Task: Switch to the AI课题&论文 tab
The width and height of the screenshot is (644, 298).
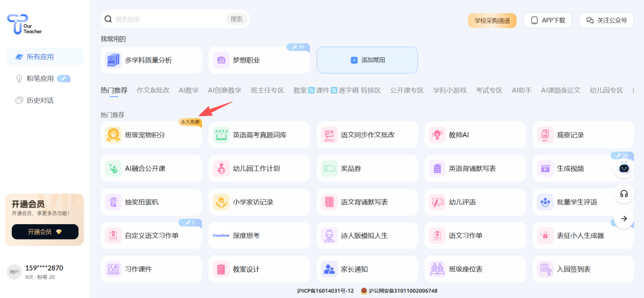Action: click(561, 91)
